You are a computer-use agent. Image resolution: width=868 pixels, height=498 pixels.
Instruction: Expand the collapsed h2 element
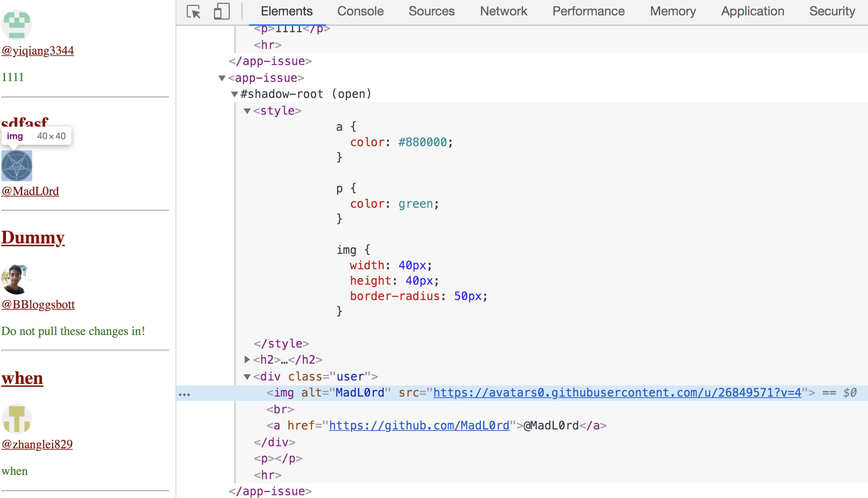click(247, 359)
